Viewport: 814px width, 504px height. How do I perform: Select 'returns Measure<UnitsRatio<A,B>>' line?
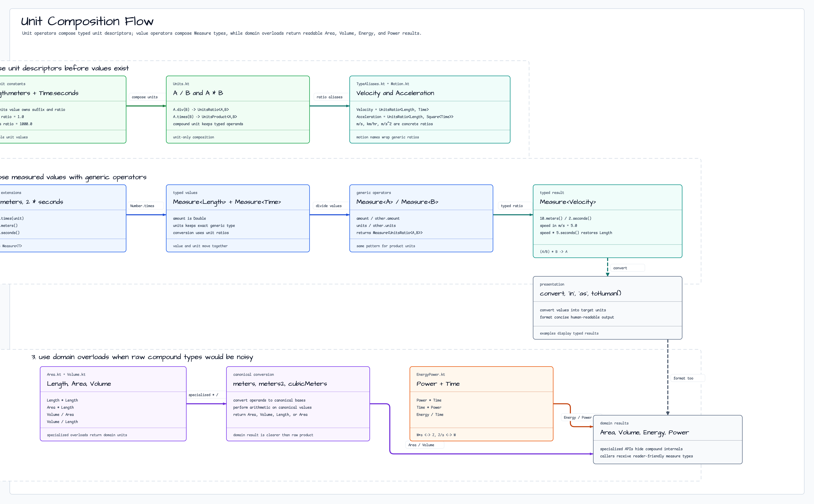[x=389, y=233]
